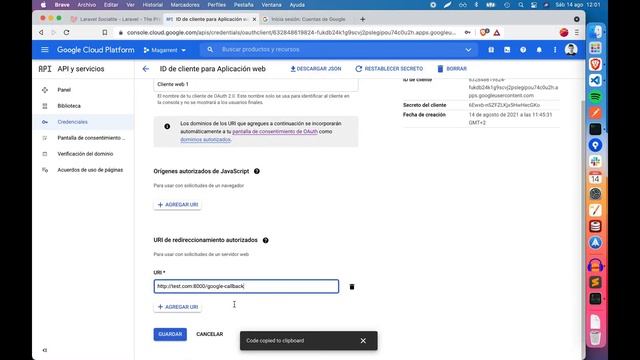Screen dimensions: 640x360
Task: Open the account avatar menu
Action: [x=571, y=50]
